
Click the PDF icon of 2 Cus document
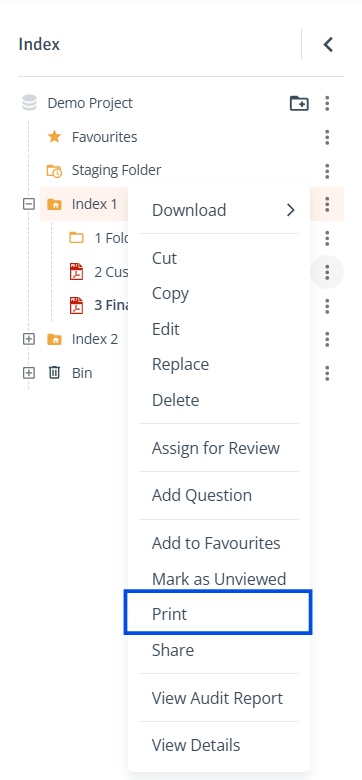[77, 272]
